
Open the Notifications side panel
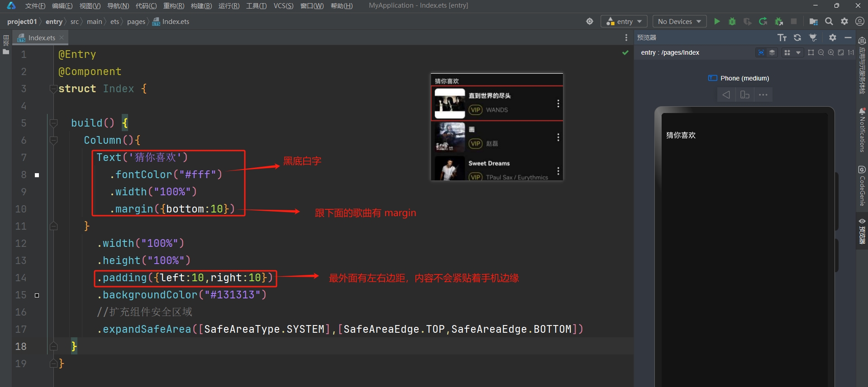pyautogui.click(x=862, y=131)
